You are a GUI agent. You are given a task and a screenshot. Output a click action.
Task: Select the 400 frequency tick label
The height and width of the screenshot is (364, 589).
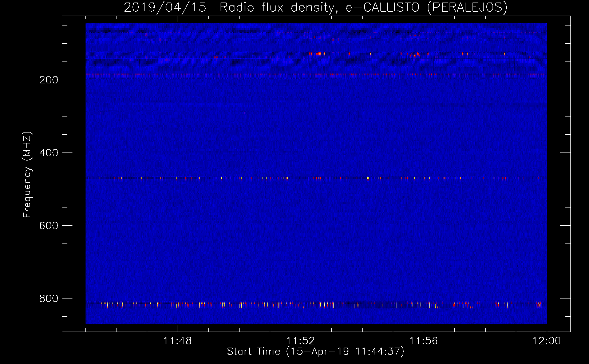pyautogui.click(x=49, y=153)
